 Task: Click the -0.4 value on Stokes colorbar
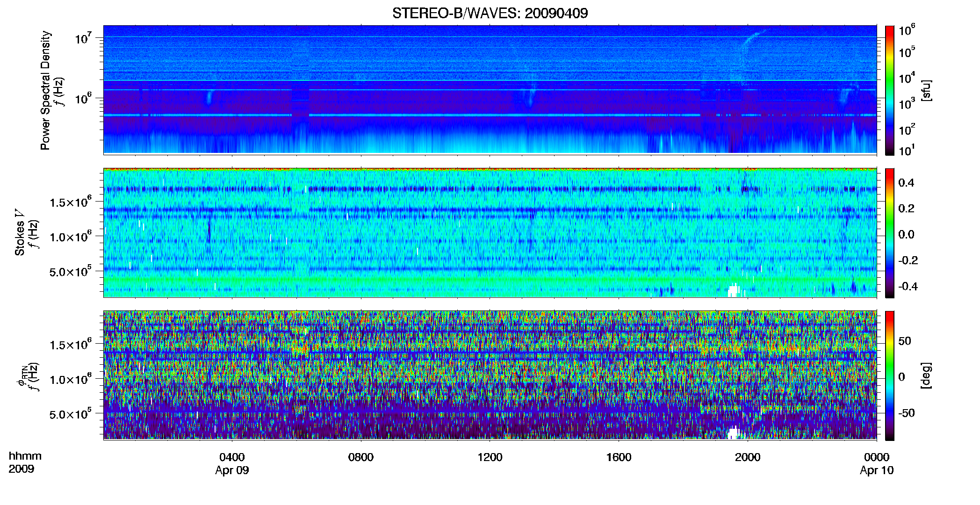pos(908,286)
